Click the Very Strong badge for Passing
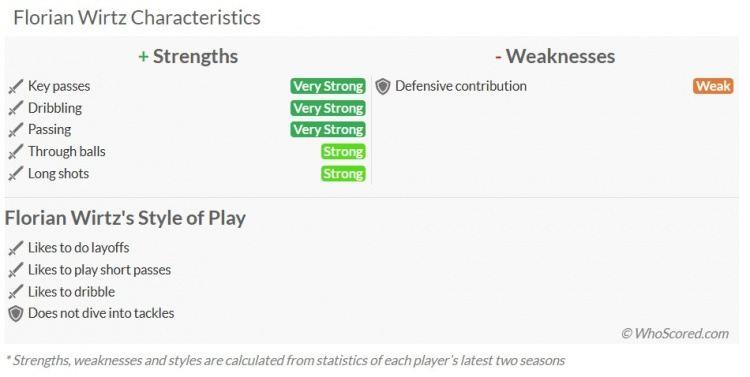Viewport: 750px width, 377px height. (328, 130)
